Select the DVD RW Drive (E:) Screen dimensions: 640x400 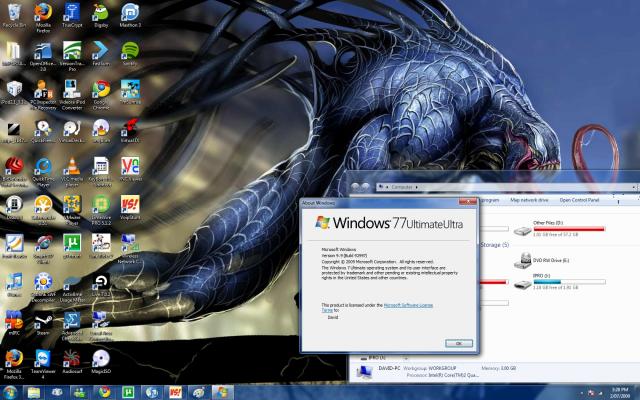[542, 260]
